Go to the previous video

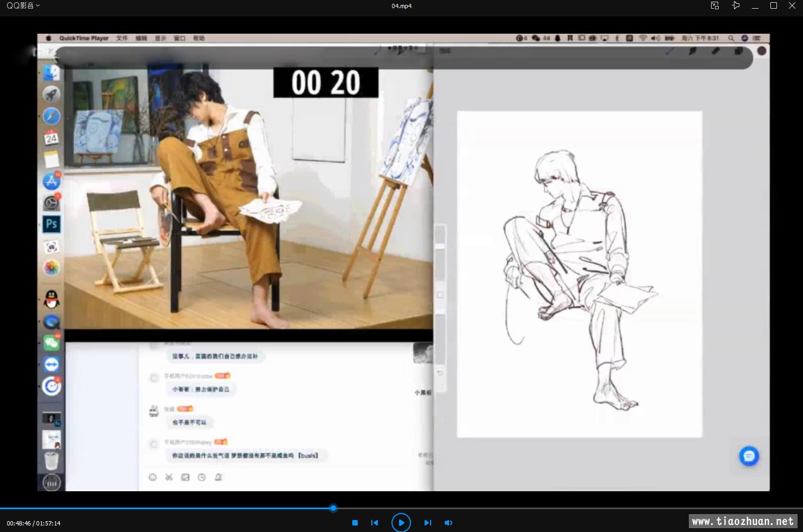(375, 523)
